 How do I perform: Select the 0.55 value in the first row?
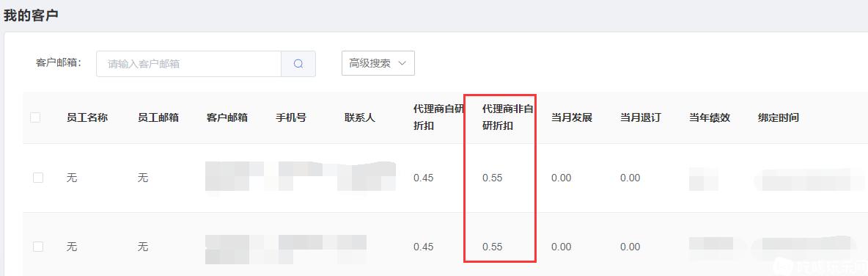click(x=493, y=178)
